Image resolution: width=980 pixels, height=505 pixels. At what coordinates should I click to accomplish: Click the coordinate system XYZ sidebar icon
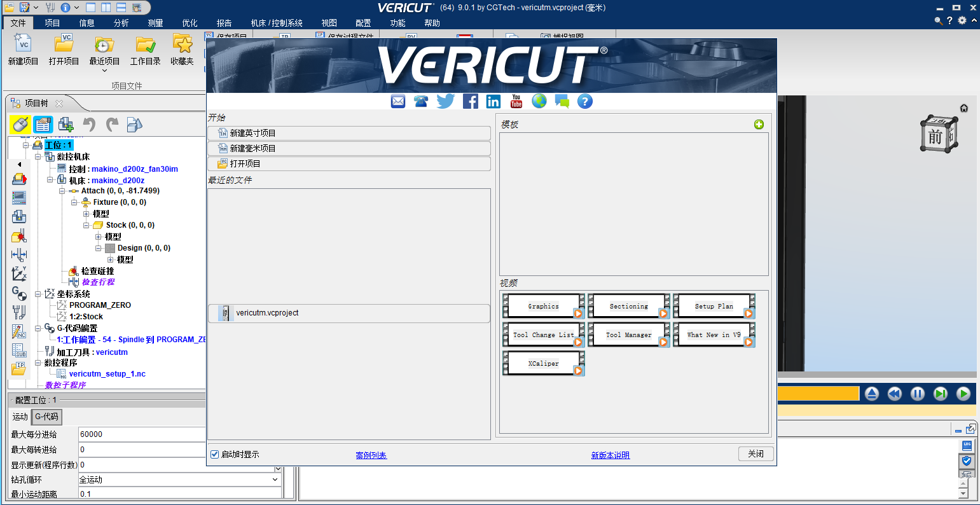tap(19, 274)
